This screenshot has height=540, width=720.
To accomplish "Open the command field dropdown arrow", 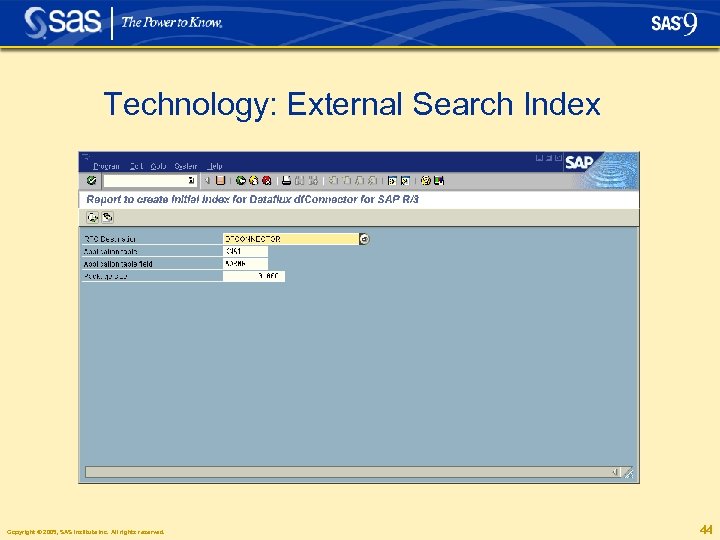I will (191, 180).
